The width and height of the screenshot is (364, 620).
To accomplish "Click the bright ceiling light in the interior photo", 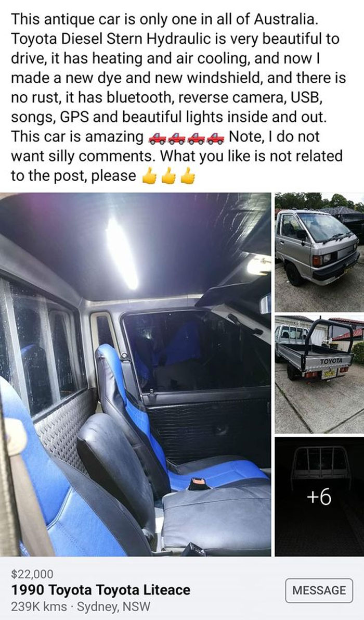I will [x=122, y=252].
